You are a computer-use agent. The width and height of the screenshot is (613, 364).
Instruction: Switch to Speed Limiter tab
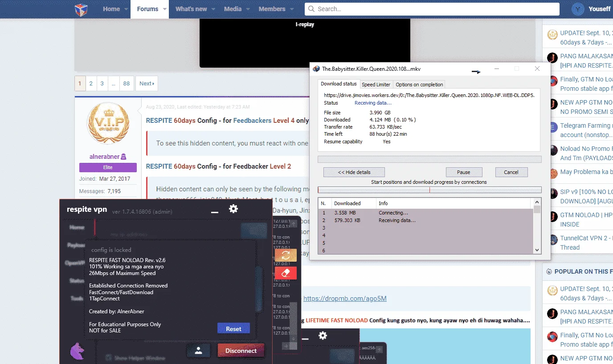(x=376, y=84)
